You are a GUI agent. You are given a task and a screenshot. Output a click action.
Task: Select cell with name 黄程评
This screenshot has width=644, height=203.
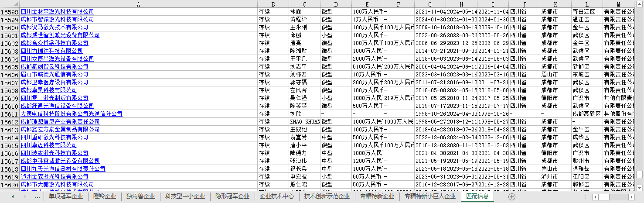[x=304, y=20]
